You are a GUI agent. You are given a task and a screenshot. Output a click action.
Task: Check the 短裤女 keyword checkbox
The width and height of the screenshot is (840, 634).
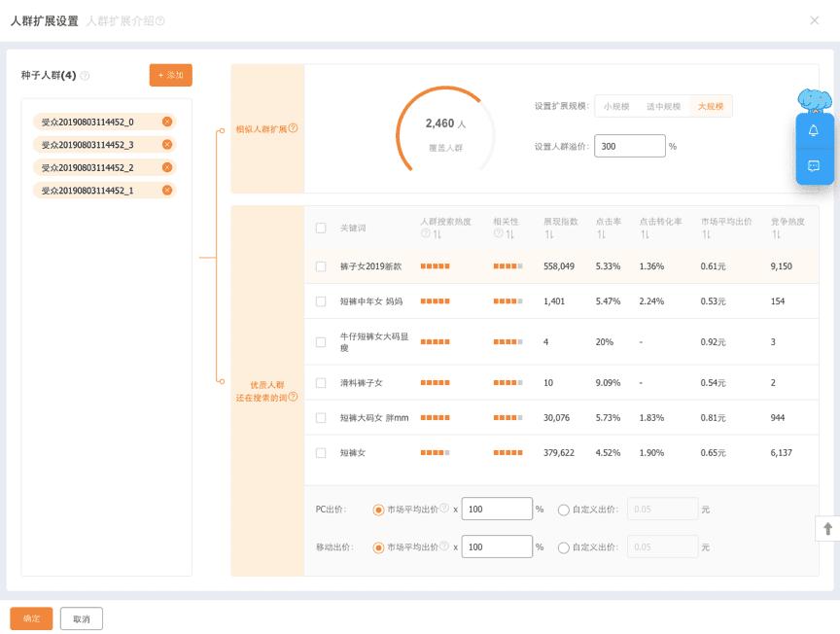pos(319,452)
